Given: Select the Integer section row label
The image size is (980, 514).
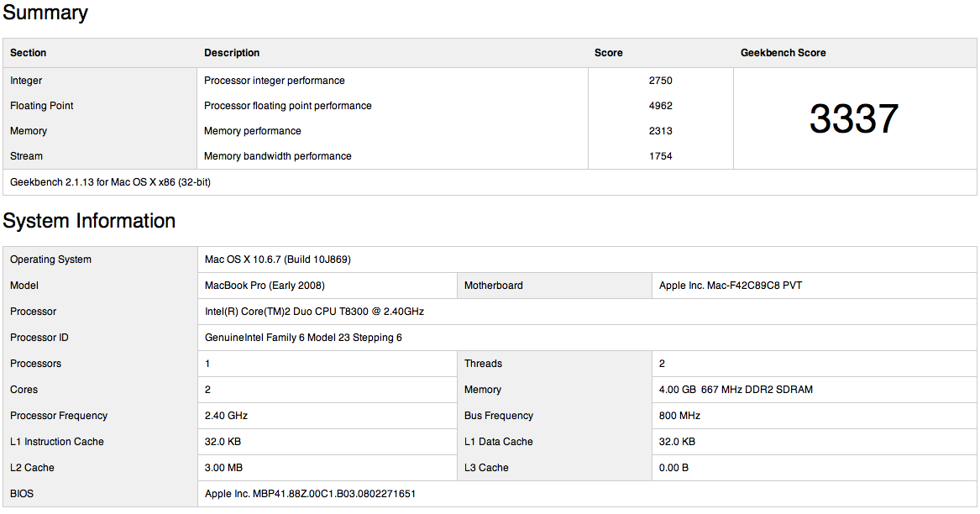Looking at the screenshot, I should coord(26,81).
